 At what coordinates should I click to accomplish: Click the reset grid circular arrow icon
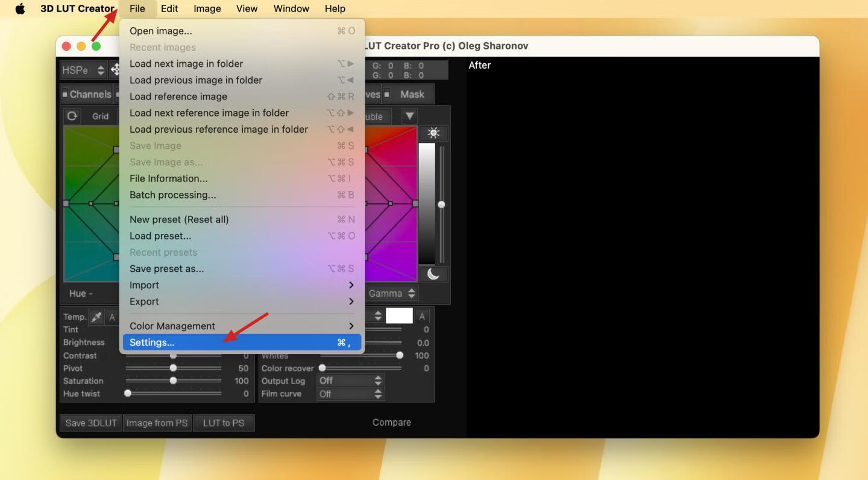click(72, 116)
